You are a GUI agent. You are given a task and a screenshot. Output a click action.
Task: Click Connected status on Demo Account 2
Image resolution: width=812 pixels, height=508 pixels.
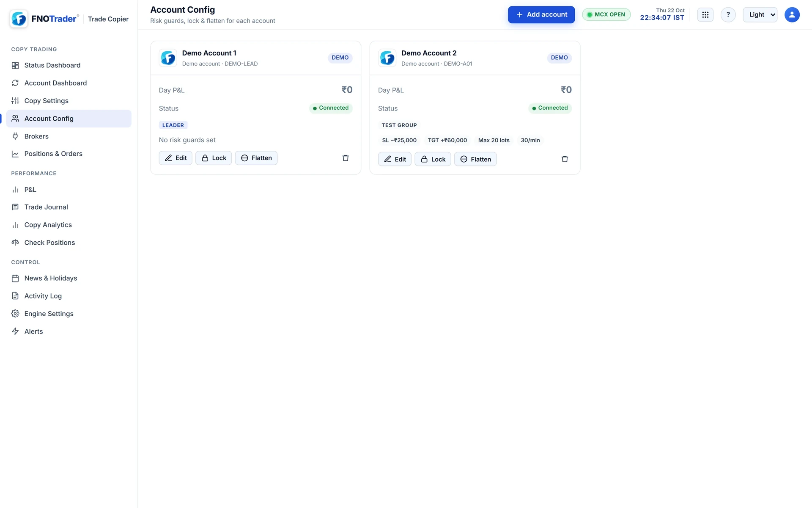tap(550, 108)
